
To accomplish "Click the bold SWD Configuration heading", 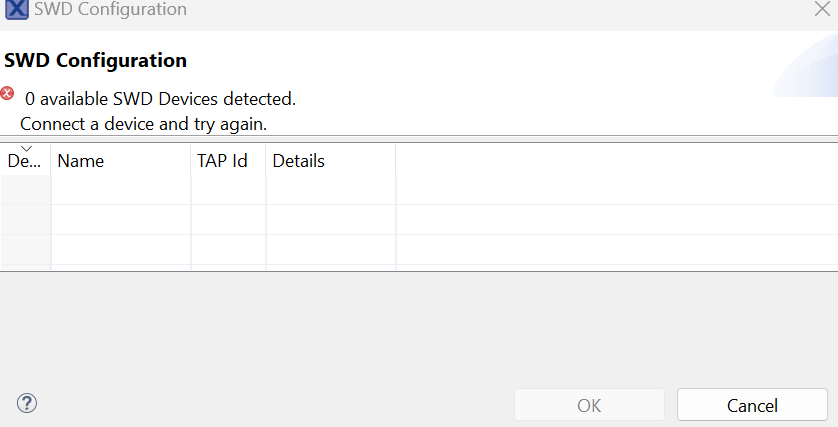I will click(x=95, y=60).
